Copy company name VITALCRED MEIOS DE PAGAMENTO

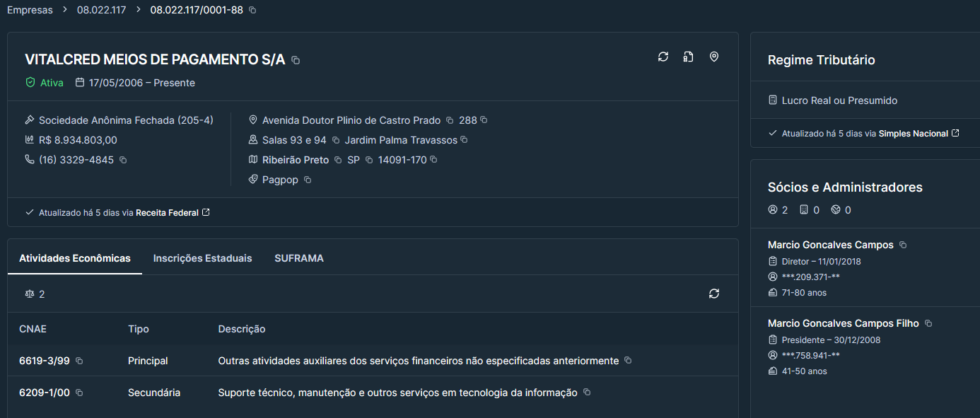296,61
